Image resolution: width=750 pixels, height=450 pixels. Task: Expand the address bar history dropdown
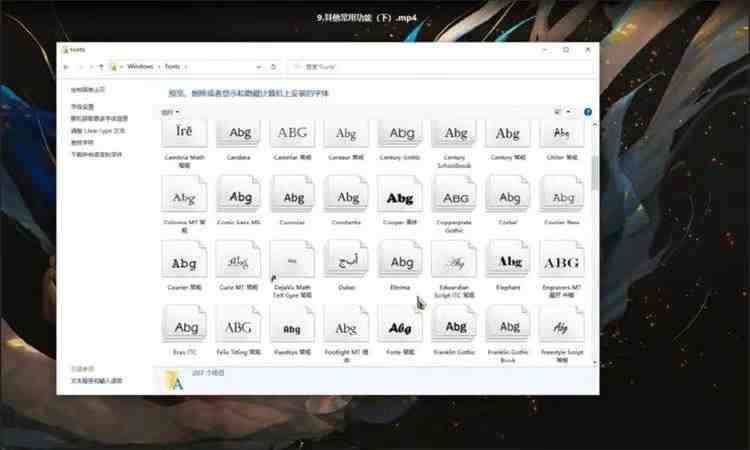(263, 67)
